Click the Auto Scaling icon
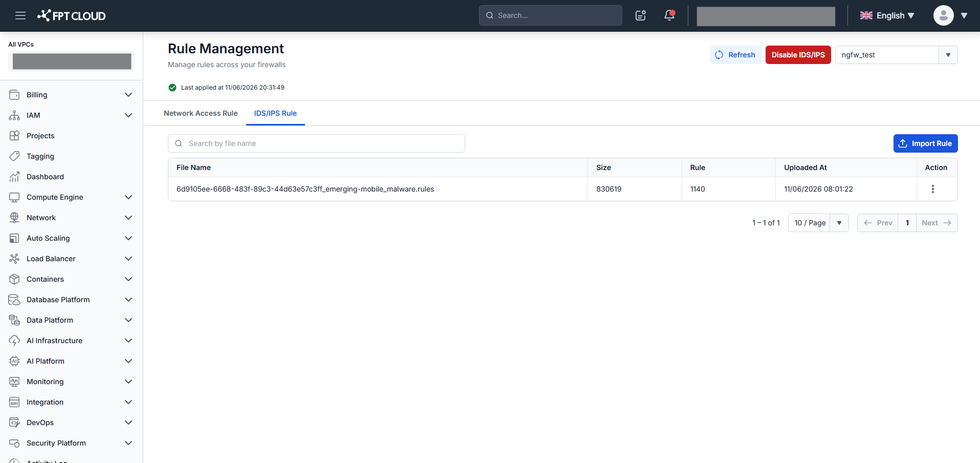The width and height of the screenshot is (980, 463). 14,238
